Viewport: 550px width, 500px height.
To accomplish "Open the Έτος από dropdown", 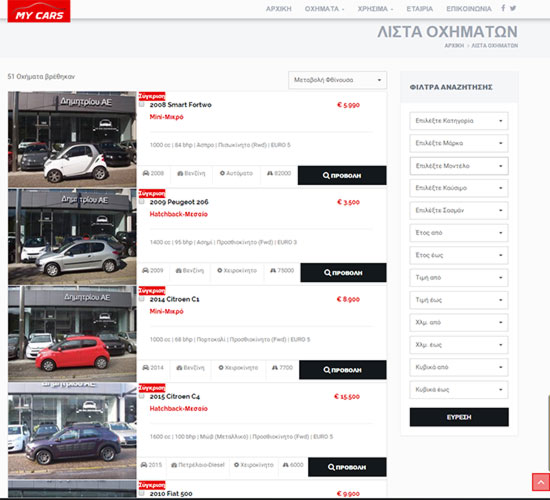I will 458,233.
